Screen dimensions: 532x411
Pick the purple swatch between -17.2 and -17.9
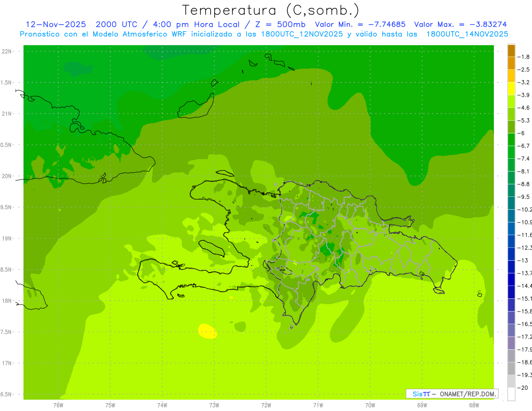(x=511, y=343)
